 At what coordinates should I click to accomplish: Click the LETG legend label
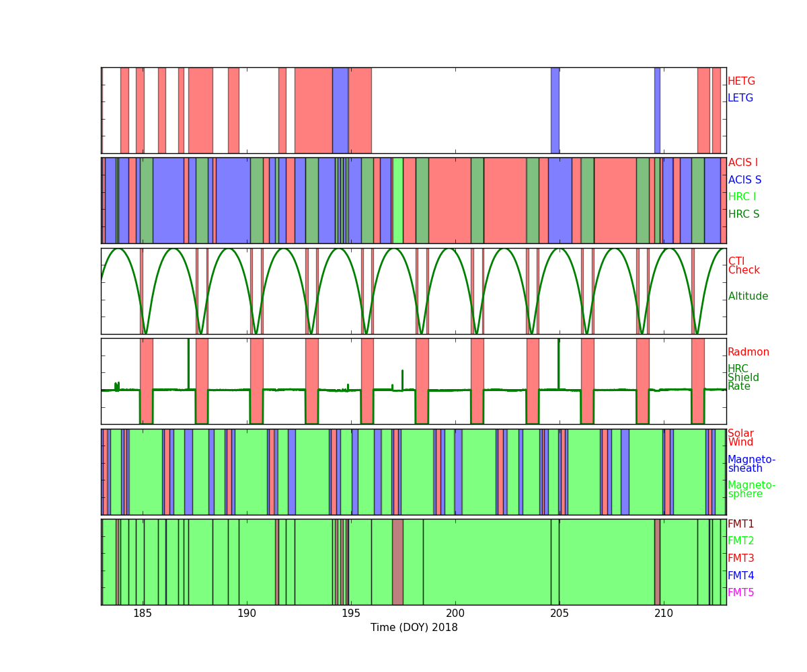click(740, 98)
